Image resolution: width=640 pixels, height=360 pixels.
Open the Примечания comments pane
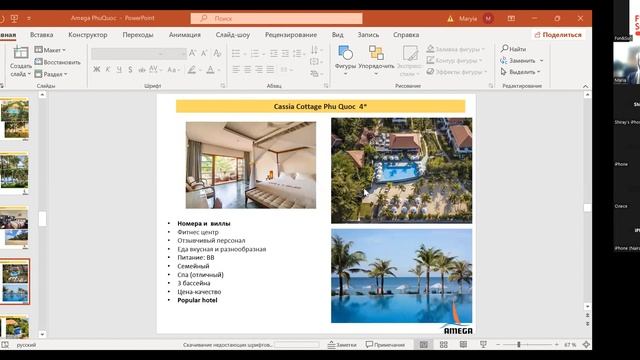pos(385,344)
